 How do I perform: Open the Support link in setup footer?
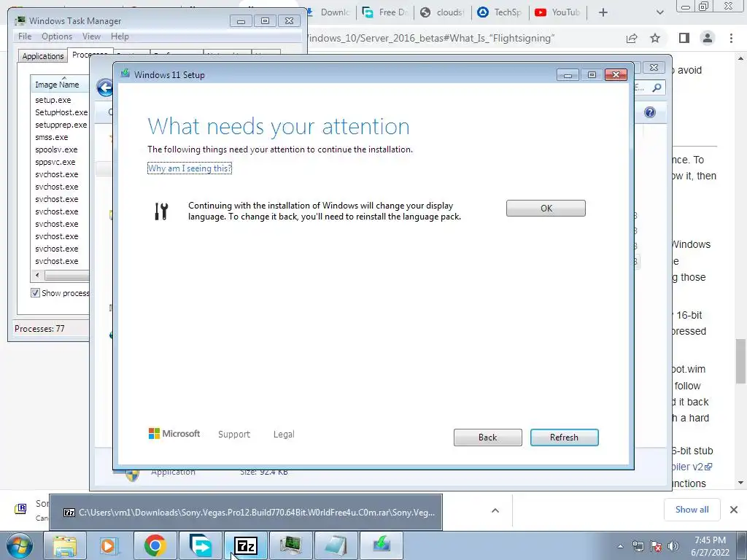[x=234, y=435]
